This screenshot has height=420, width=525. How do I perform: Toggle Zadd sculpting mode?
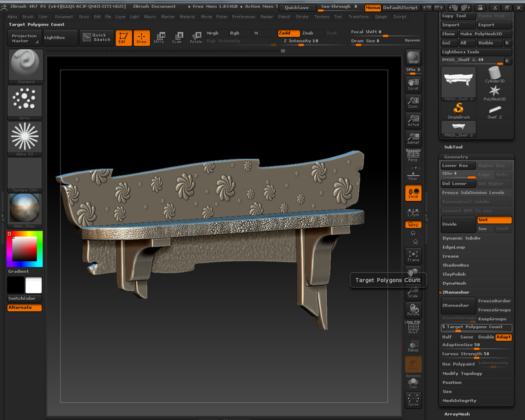click(289, 33)
